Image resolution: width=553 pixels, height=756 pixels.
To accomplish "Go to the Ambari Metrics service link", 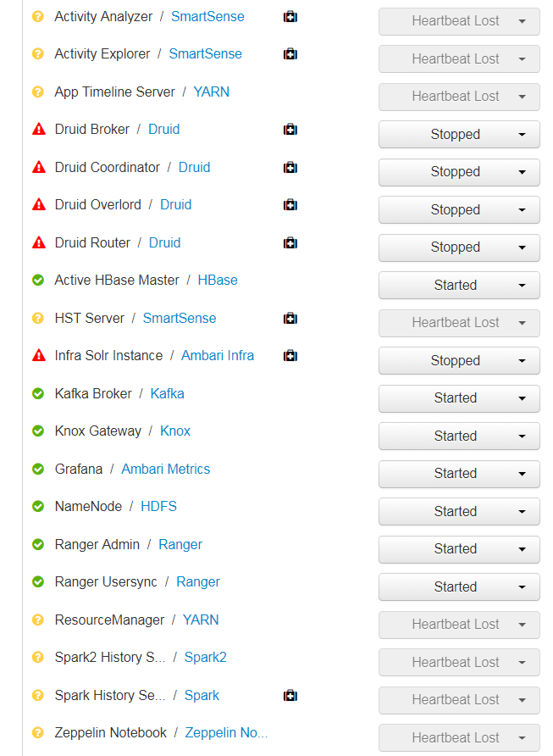I will (165, 470).
